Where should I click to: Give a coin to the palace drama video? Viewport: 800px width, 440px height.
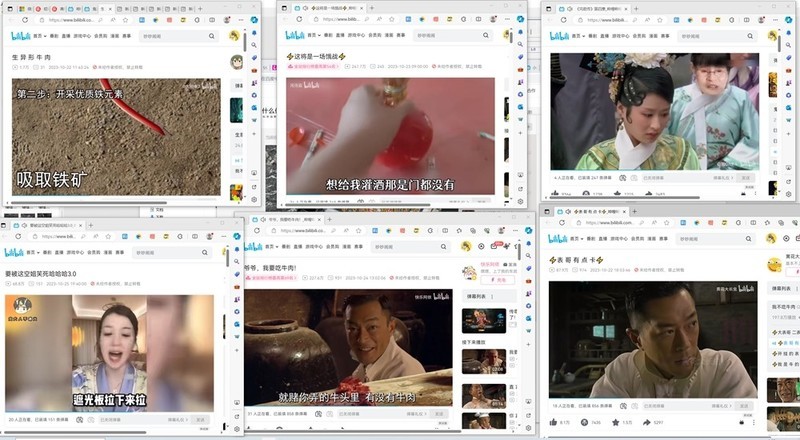point(586,193)
